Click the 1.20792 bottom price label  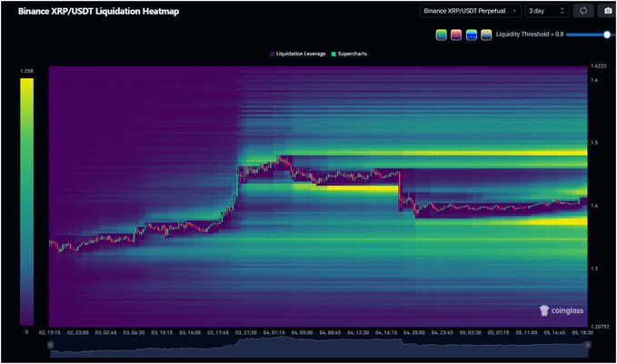600,326
